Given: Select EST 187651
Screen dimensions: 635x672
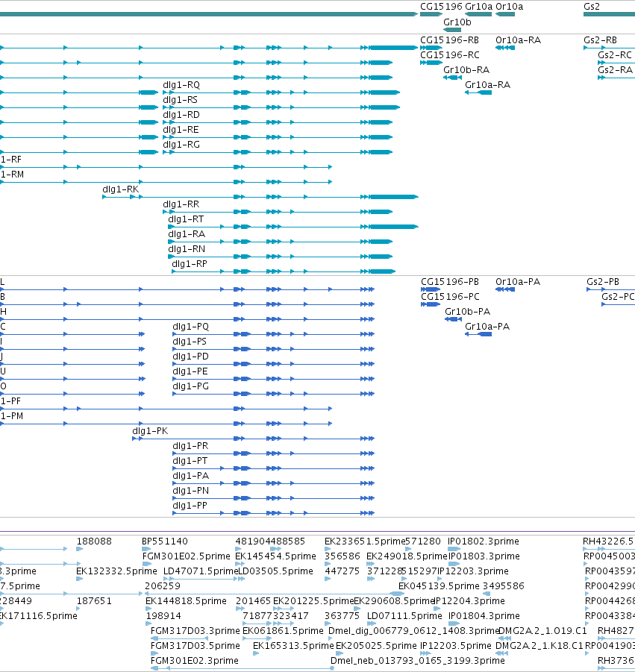Looking at the screenshot, I should click(x=94, y=601).
